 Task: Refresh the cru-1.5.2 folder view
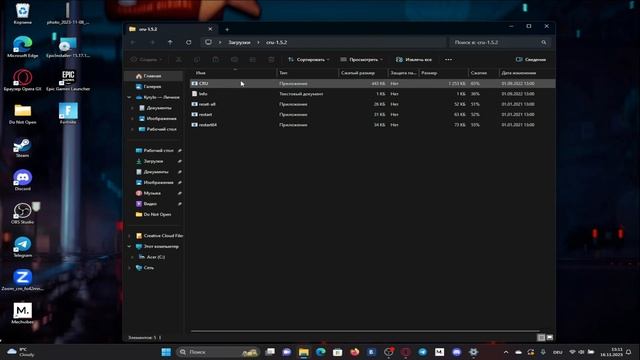tap(189, 42)
